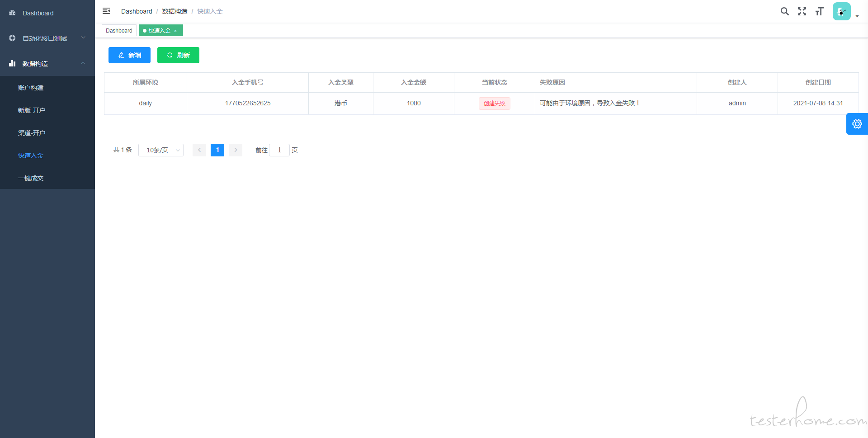
Task: Click the user avatar image
Action: 842,11
